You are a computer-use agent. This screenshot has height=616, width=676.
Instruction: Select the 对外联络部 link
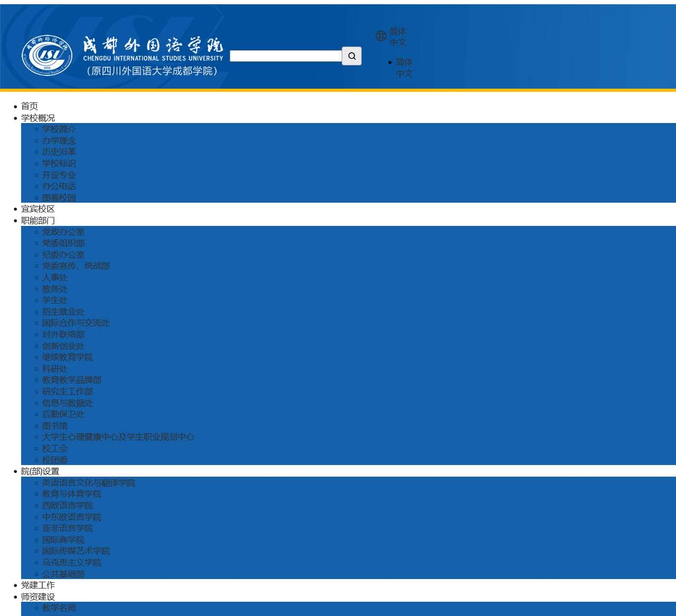63,335
